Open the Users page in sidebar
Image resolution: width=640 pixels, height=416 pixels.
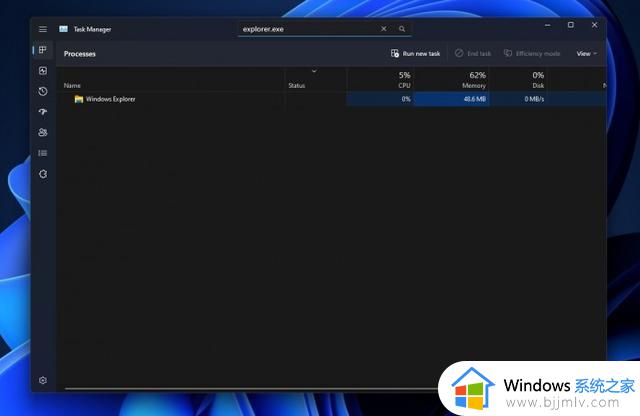pos(42,132)
